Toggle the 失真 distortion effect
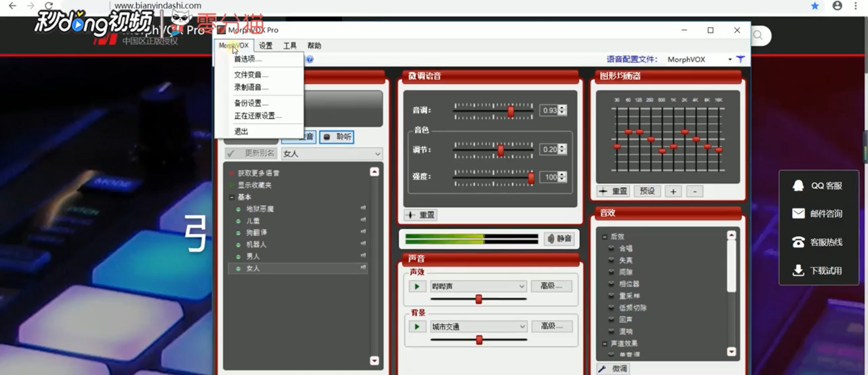 click(624, 260)
